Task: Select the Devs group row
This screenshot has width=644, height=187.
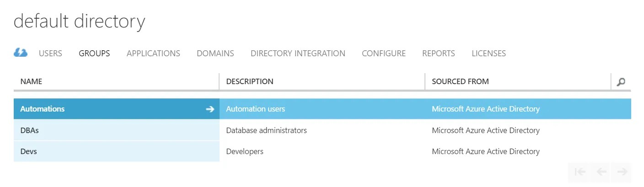Action: tap(322, 151)
